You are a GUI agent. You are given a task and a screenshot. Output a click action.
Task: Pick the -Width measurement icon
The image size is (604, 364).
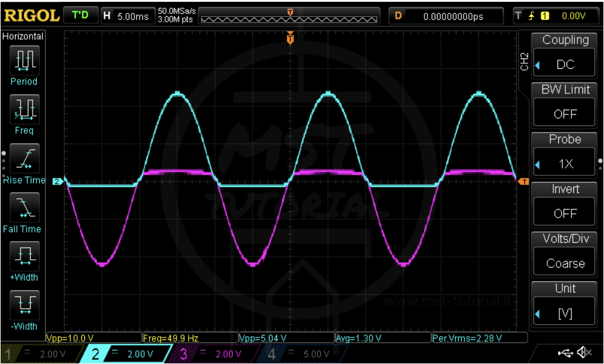pyautogui.click(x=24, y=305)
